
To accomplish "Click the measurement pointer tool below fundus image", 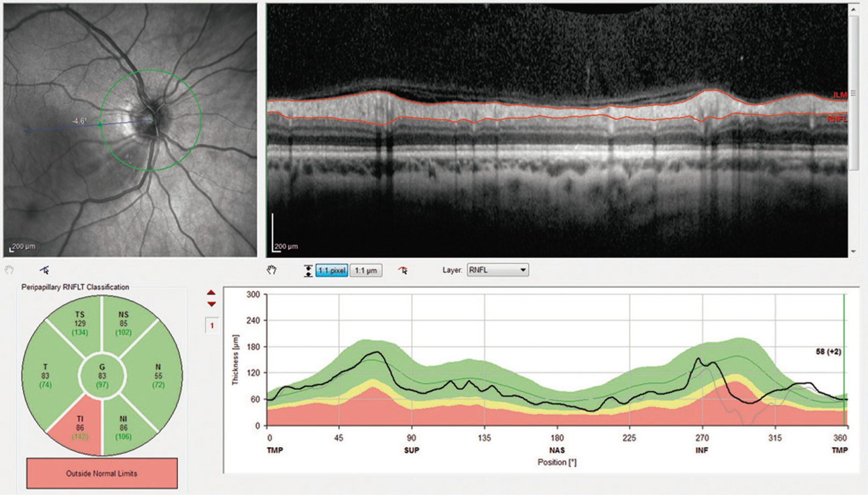I will click(x=45, y=270).
